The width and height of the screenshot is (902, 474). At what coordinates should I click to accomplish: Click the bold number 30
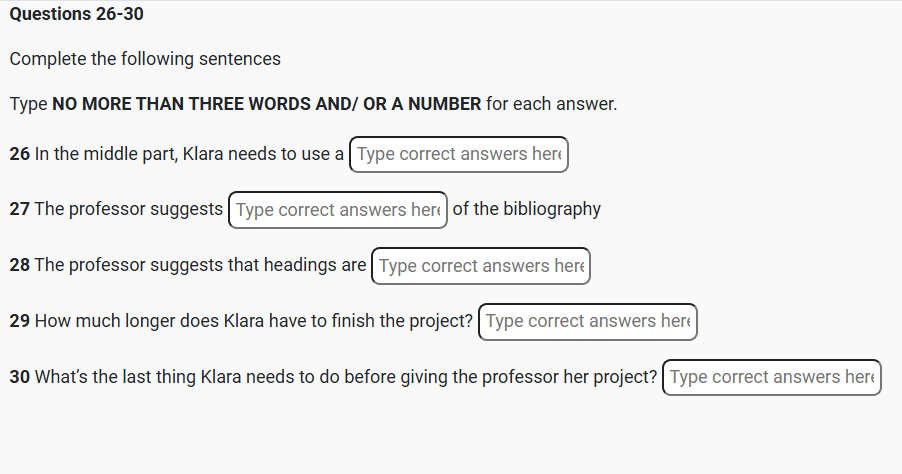pos(20,377)
